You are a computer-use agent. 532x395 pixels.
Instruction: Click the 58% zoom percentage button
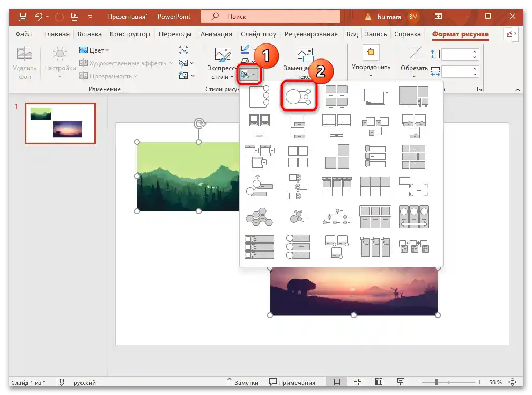click(496, 382)
